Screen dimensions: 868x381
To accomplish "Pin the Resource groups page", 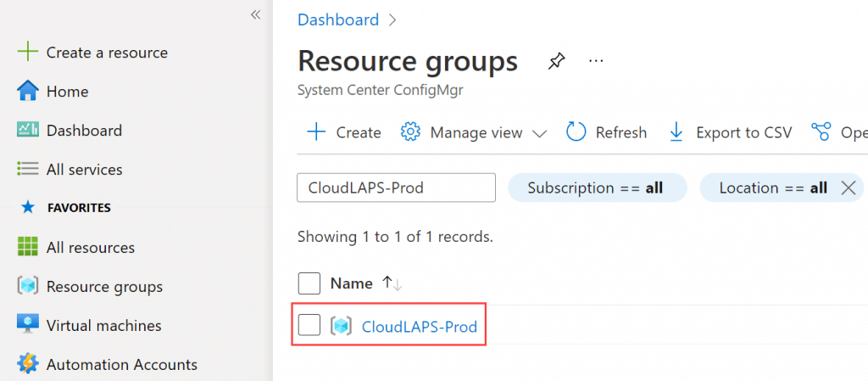I will pos(557,61).
